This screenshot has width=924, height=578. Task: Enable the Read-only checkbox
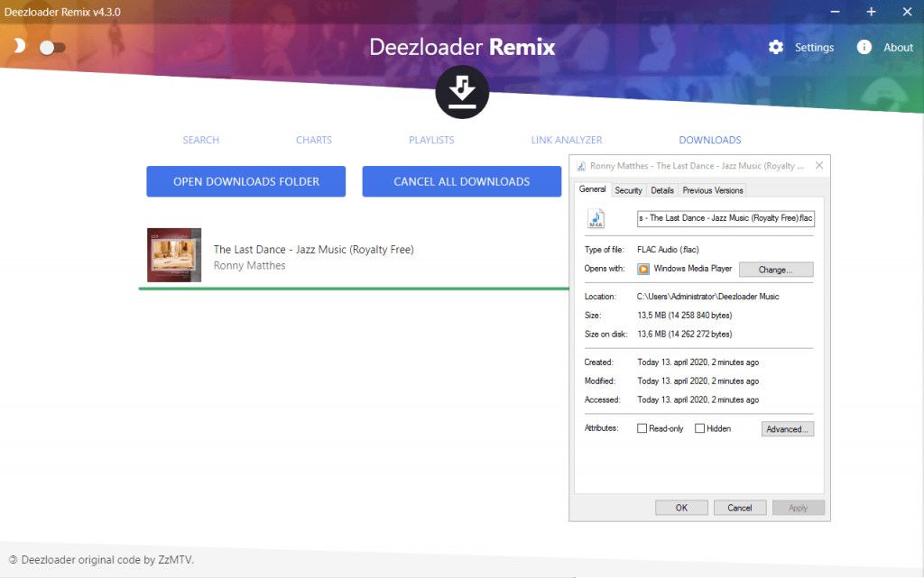click(642, 428)
